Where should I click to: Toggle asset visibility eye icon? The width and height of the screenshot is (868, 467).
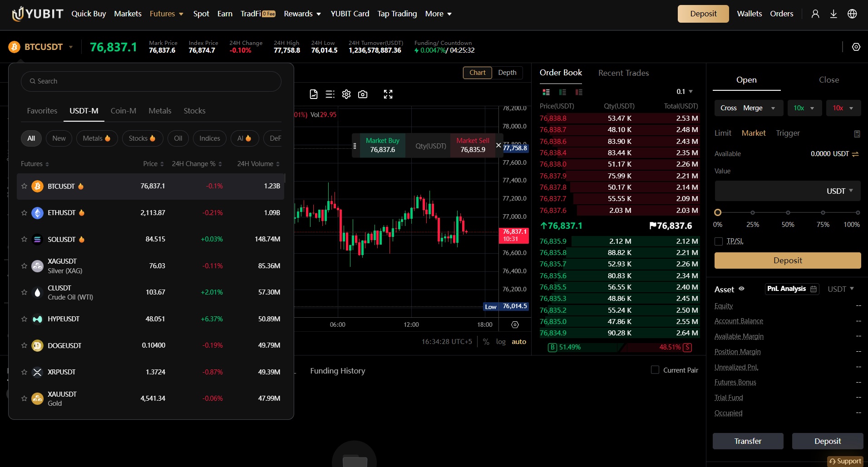pyautogui.click(x=741, y=289)
